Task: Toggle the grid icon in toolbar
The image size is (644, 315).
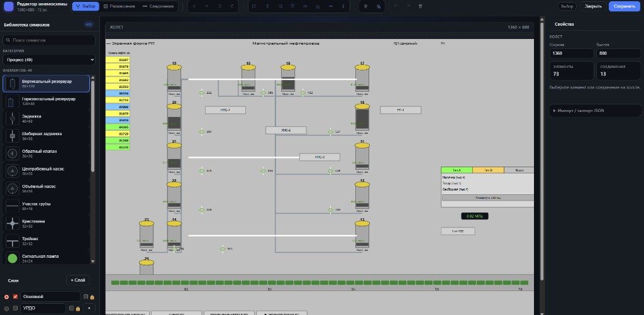Action: point(366,6)
